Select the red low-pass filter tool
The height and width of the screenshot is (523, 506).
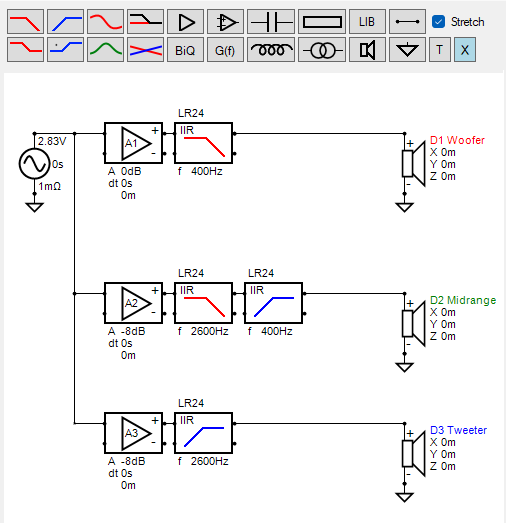click(25, 22)
